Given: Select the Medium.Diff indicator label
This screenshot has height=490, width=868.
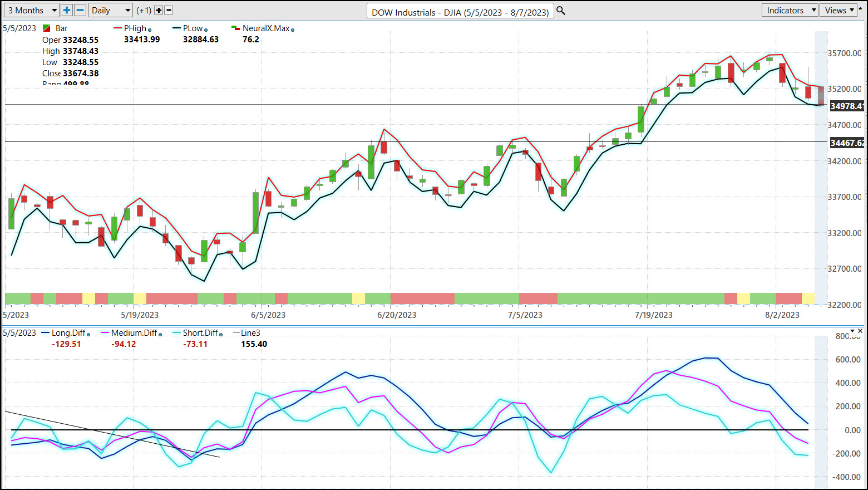Looking at the screenshot, I should pos(134,333).
